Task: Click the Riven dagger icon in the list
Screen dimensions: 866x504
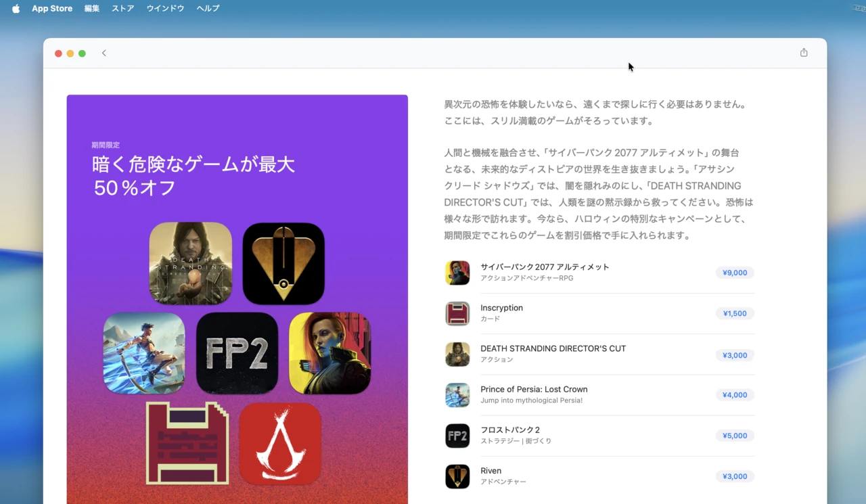Action: (x=457, y=476)
